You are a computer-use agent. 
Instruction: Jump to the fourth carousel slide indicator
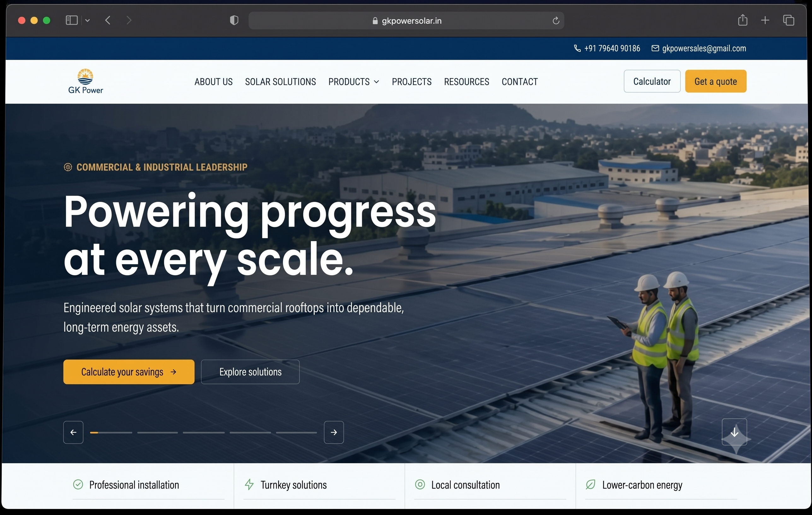coord(250,432)
